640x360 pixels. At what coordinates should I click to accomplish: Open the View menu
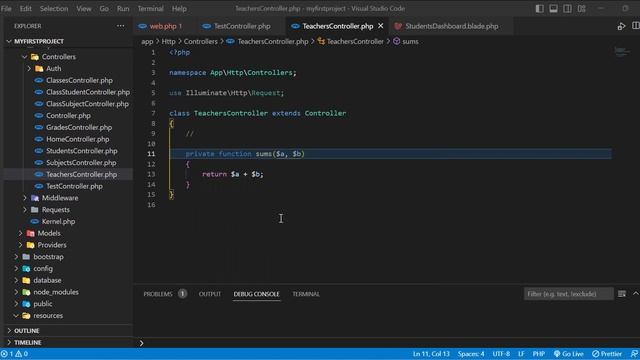[84, 9]
